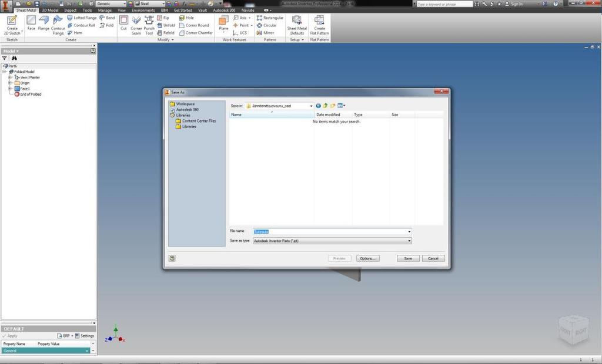The image size is (602, 364).
Task: Open Sheet Metal Defaults
Action: coord(297,25)
